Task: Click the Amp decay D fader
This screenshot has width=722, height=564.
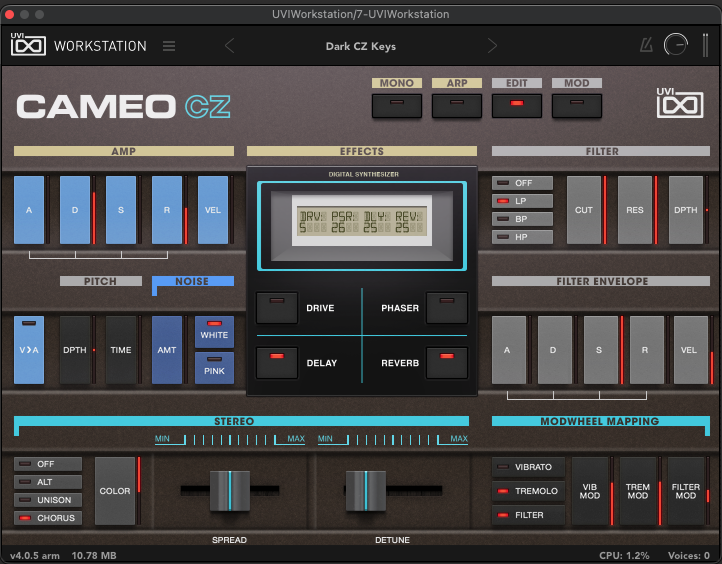Action: point(75,210)
